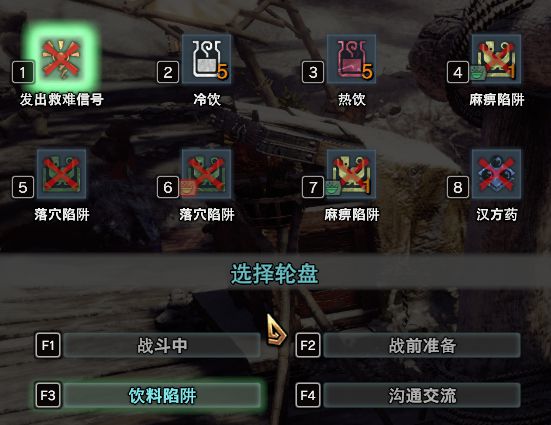Switch to the 战前准备 wheel
Screen dimensions: 551x425
pyautogui.click(x=422, y=345)
